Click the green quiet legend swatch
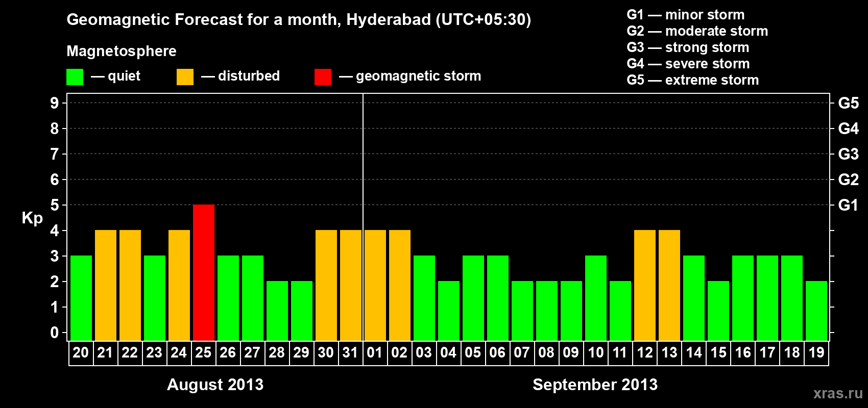The image size is (868, 408). pyautogui.click(x=75, y=77)
